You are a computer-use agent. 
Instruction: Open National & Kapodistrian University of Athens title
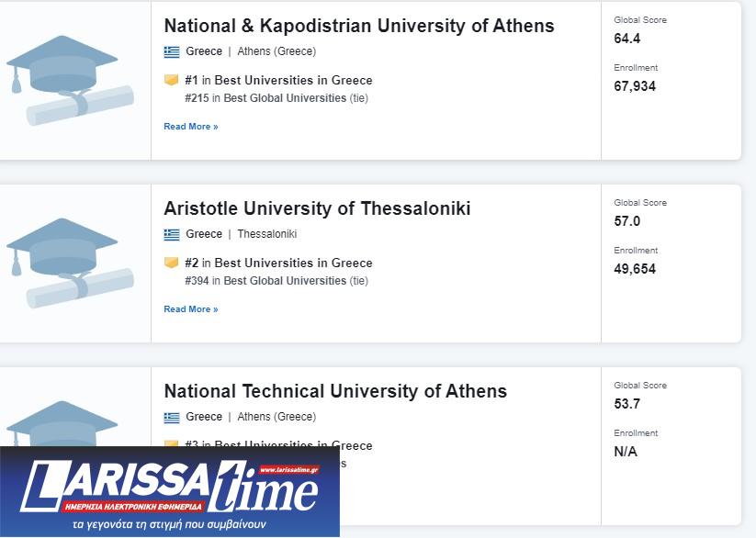pyautogui.click(x=358, y=26)
